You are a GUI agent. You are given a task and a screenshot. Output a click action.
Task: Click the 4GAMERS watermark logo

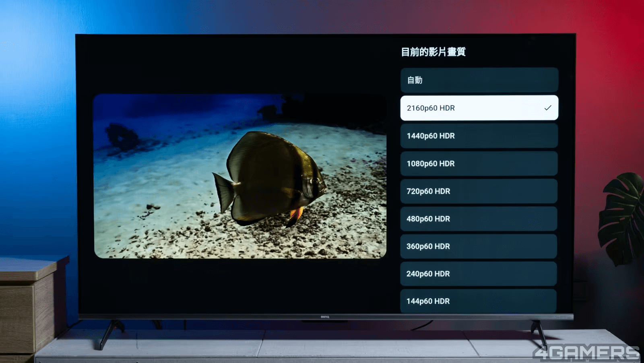point(586,353)
